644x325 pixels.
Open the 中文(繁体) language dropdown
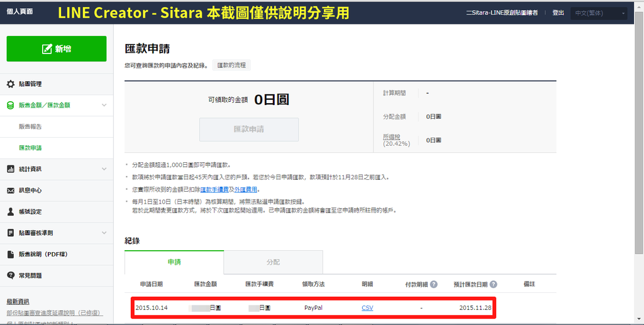click(x=599, y=13)
